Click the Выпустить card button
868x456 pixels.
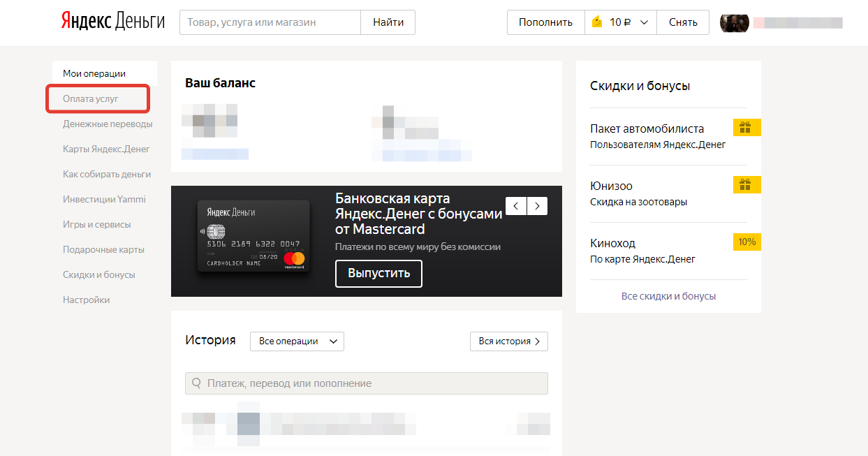point(378,273)
